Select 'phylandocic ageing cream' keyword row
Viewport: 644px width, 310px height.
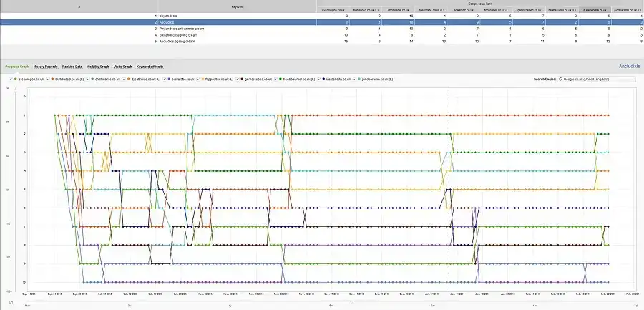coord(322,35)
